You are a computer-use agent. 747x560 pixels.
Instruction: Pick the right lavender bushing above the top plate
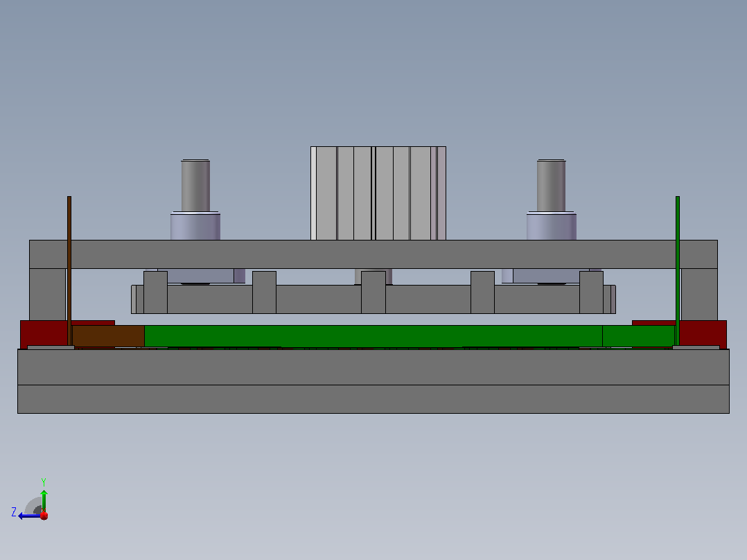(x=551, y=226)
